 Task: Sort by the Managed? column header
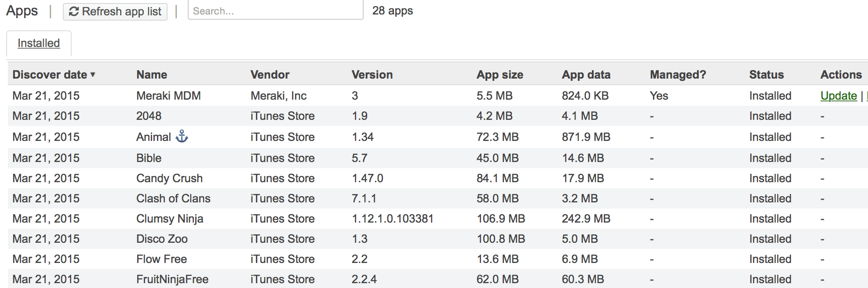pyautogui.click(x=678, y=75)
